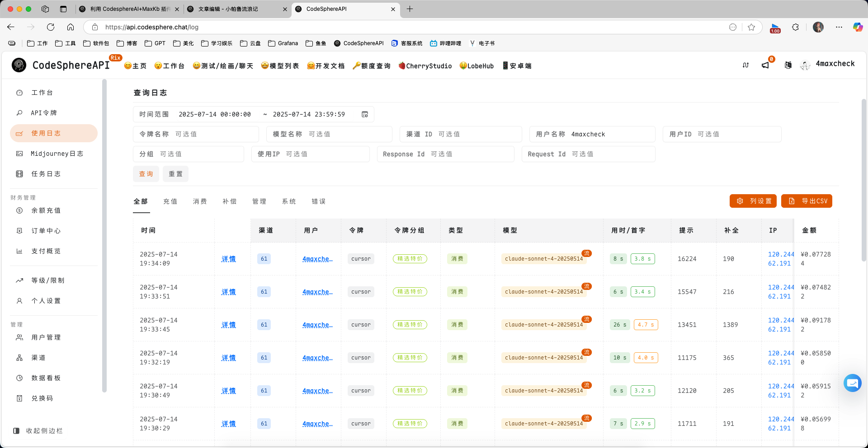Viewport: 868px width, 448px height.
Task: Bookmark page with the star icon
Action: coord(751,27)
